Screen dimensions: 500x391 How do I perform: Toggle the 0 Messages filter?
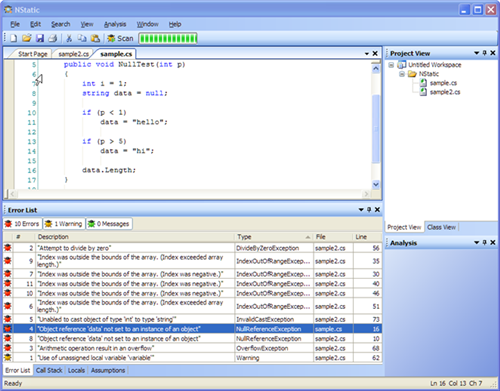[109, 224]
